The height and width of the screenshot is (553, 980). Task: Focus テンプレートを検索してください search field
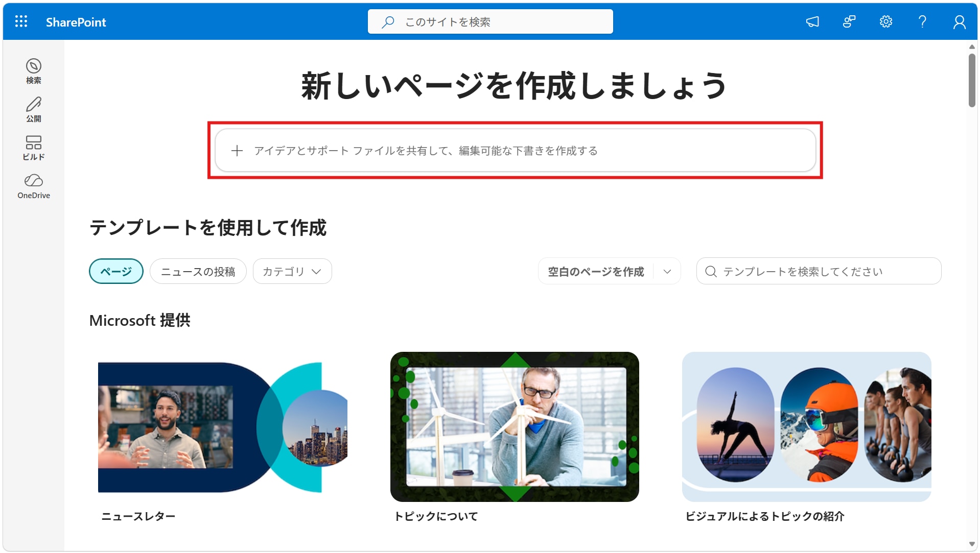819,271
